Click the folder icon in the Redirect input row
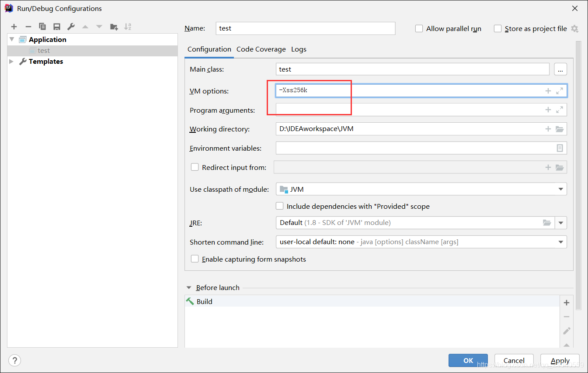The image size is (588, 373). (560, 167)
